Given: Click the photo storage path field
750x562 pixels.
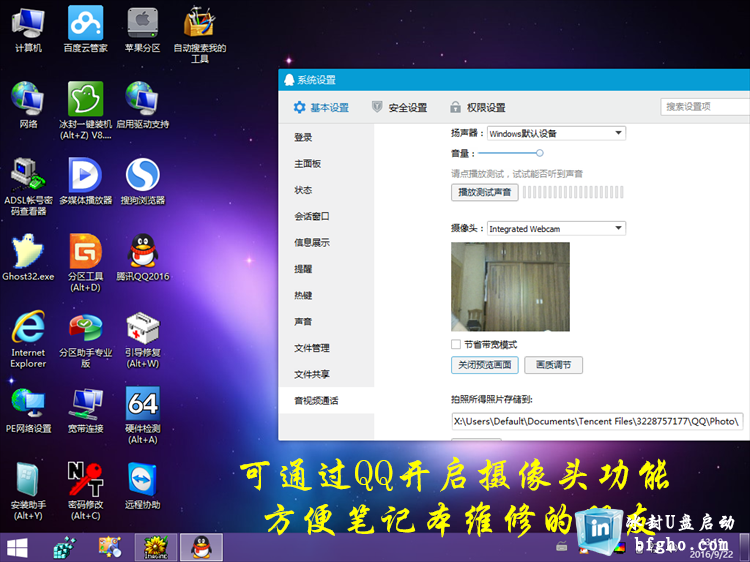Looking at the screenshot, I should click(597, 421).
